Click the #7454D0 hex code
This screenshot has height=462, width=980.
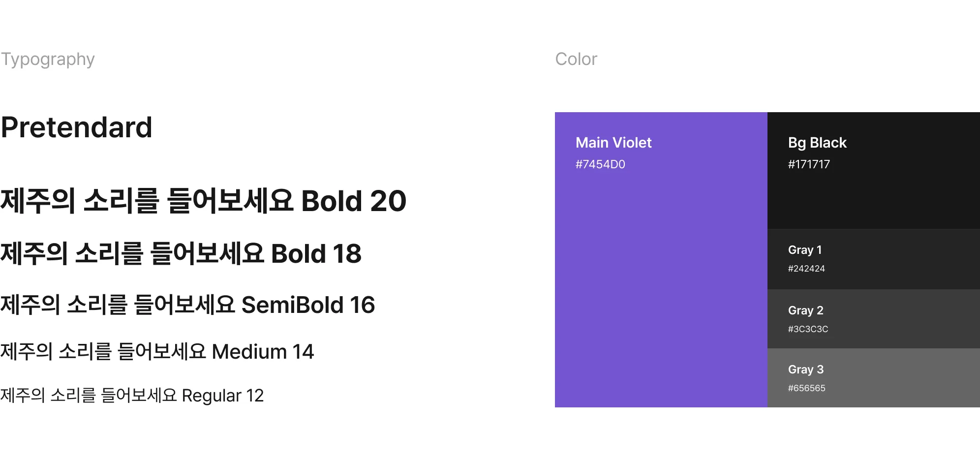pos(600,164)
